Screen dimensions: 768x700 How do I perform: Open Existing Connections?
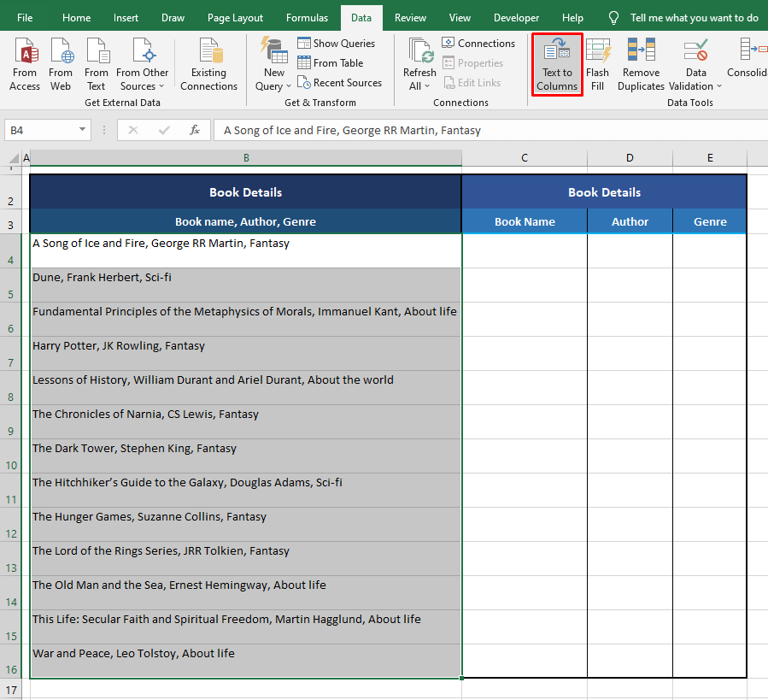(x=208, y=64)
